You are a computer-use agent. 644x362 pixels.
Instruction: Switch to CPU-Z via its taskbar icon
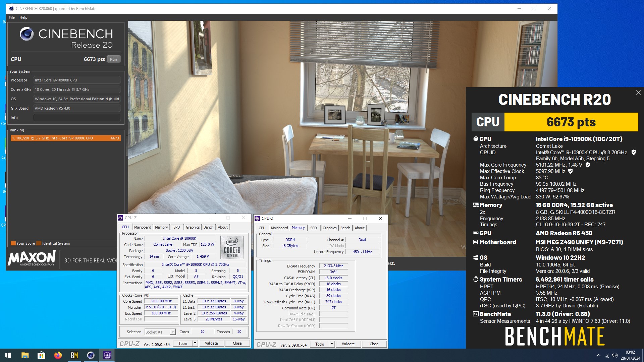coord(107,355)
